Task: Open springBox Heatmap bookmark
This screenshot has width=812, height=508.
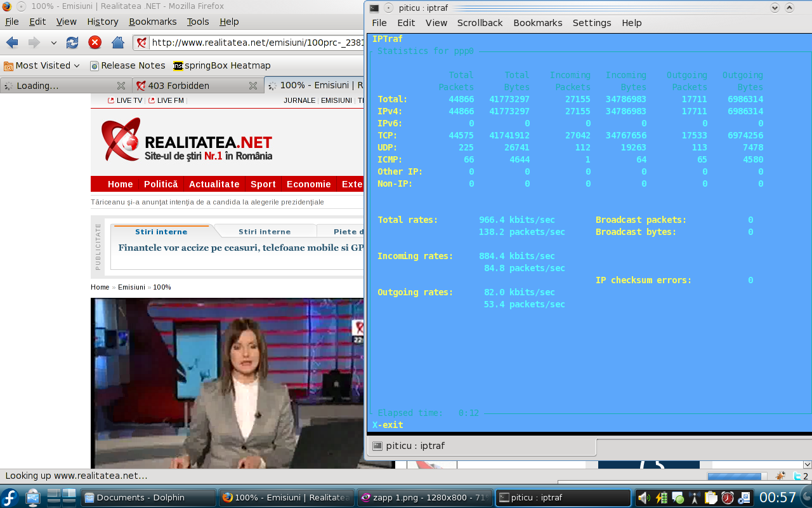Action: click(222, 65)
